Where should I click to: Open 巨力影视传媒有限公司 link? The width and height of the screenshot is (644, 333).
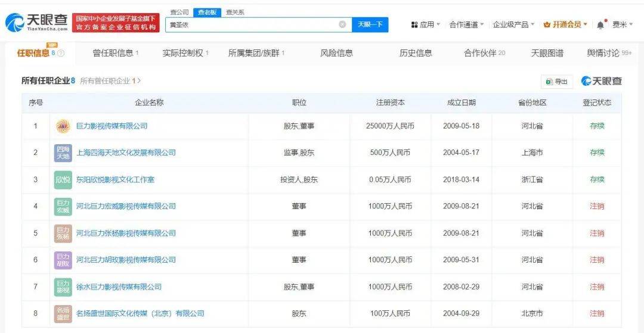tap(112, 126)
